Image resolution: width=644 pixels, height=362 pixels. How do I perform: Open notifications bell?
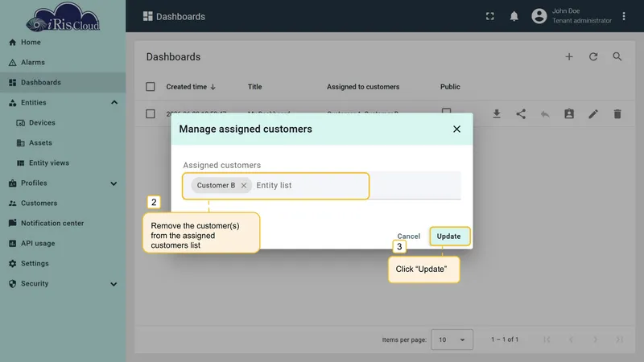[514, 16]
